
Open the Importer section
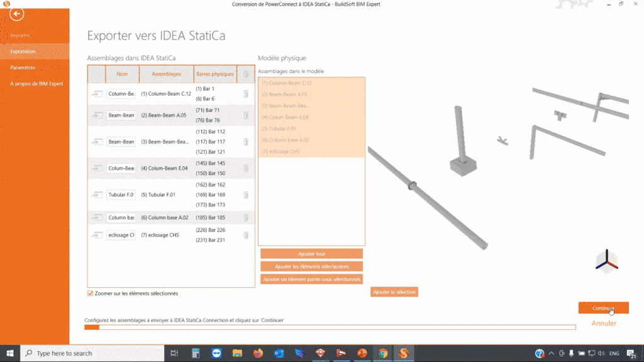click(21, 35)
